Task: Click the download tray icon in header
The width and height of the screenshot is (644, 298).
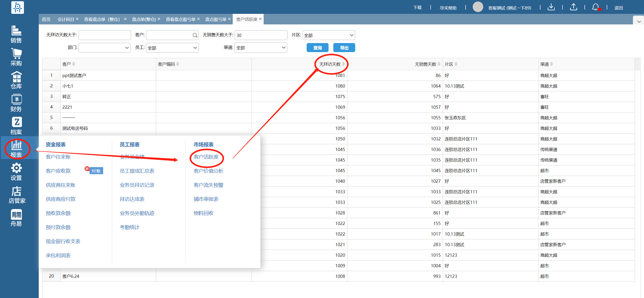Action: pos(551,7)
